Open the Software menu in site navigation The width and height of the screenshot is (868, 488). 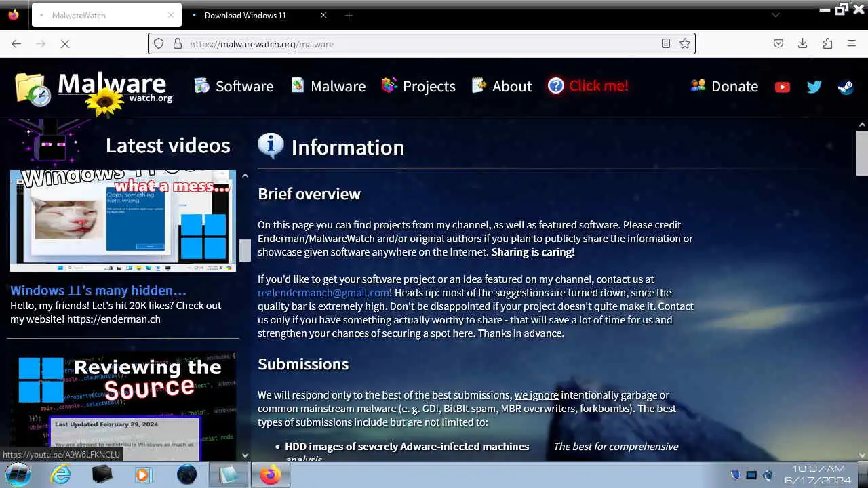pyautogui.click(x=233, y=86)
